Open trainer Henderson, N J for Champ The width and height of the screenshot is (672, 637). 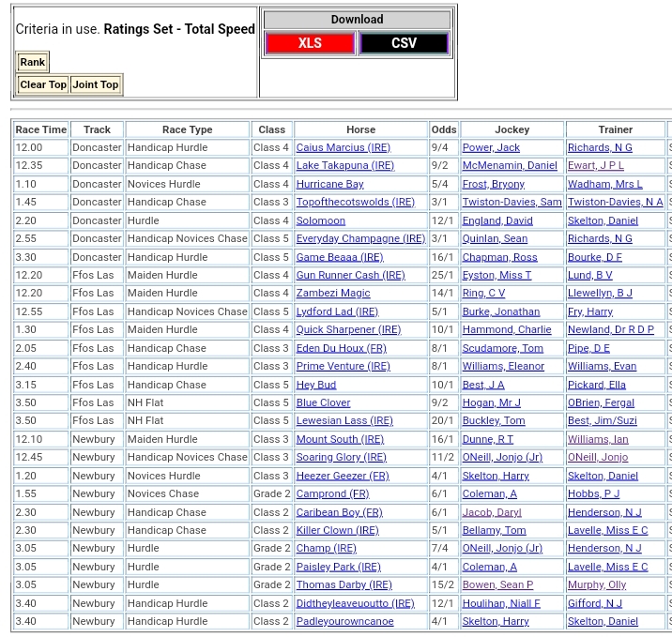click(x=604, y=548)
